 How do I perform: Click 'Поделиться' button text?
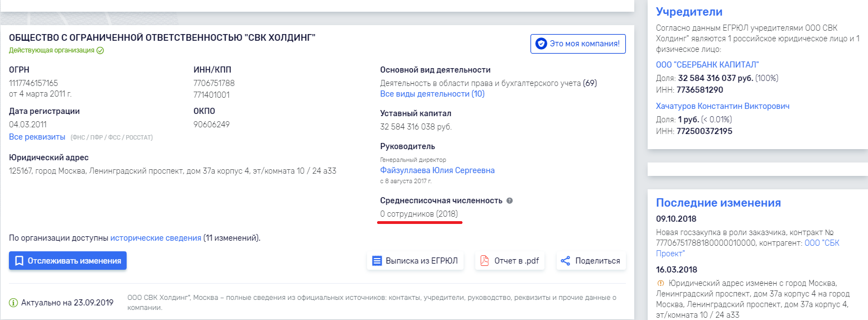(x=597, y=261)
